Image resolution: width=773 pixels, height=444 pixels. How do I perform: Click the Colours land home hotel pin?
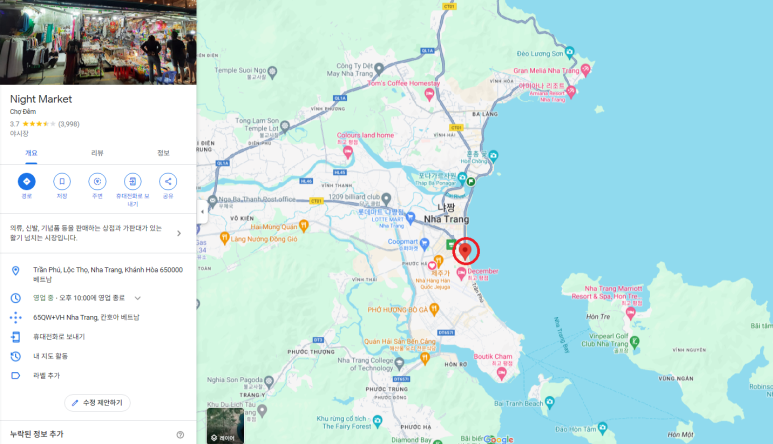348,152
